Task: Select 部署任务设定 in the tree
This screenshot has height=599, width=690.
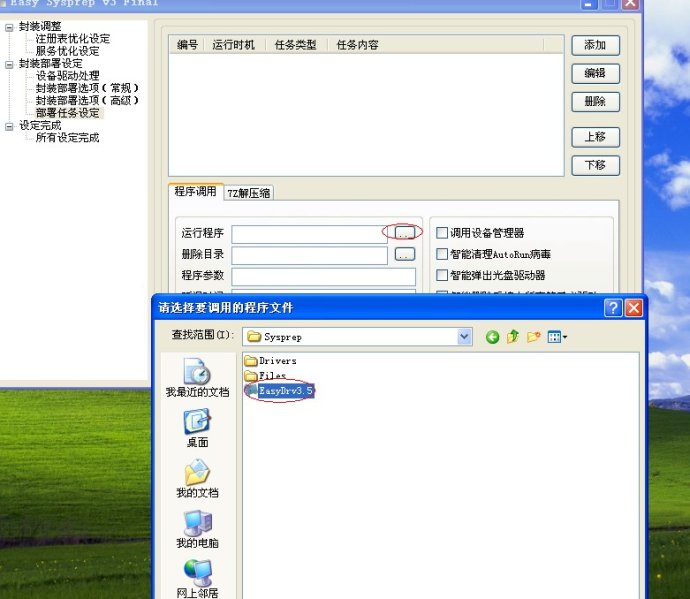Action: 68,113
